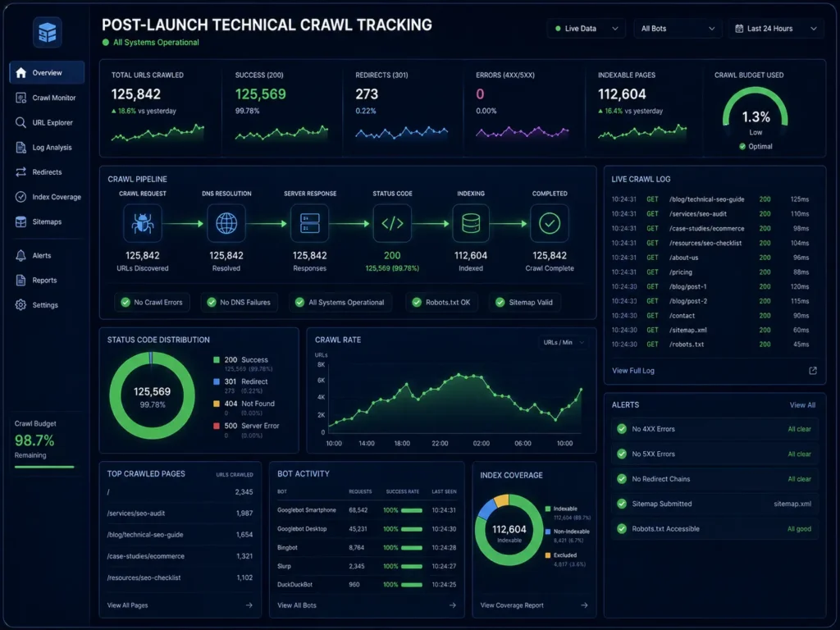Open the Live Data dropdown
Screen dimensions: 840x630
[x=587, y=29]
